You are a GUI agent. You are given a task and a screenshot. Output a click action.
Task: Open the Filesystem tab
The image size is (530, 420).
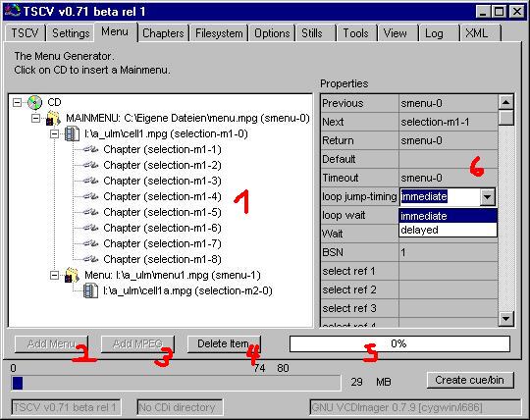point(219,33)
